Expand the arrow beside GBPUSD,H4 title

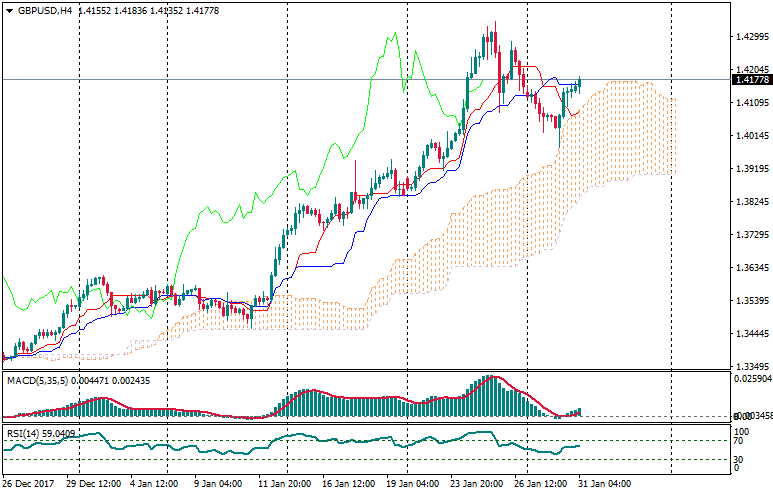[x=9, y=10]
